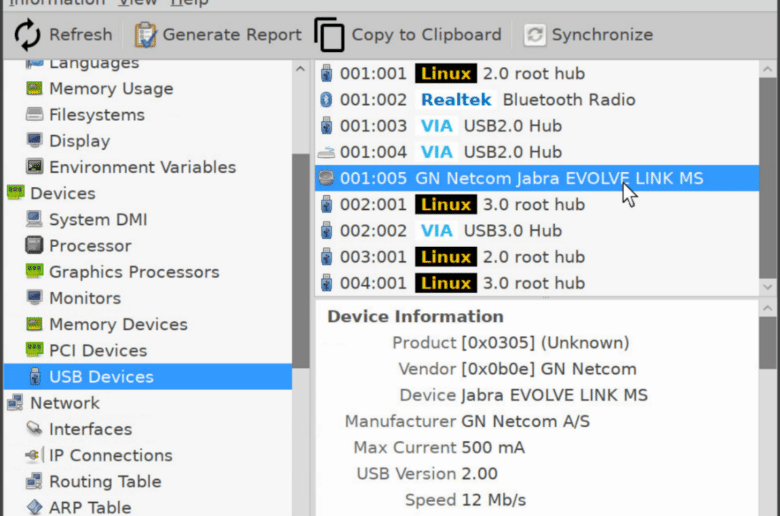Click the PCI Devices card icon
780x516 pixels.
coord(34,350)
